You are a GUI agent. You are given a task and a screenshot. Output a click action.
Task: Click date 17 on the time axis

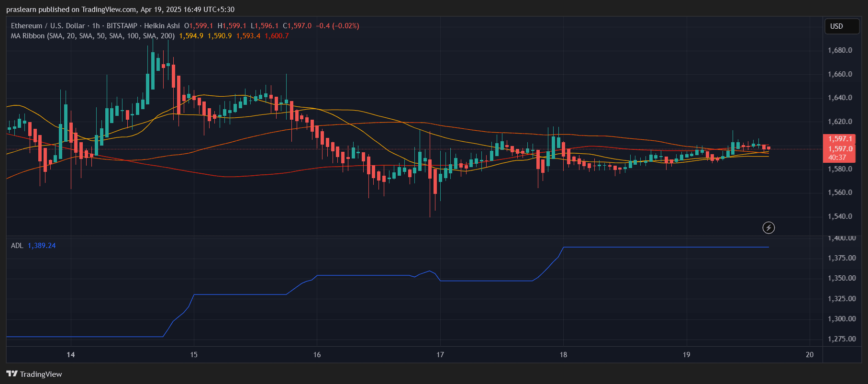click(x=440, y=355)
